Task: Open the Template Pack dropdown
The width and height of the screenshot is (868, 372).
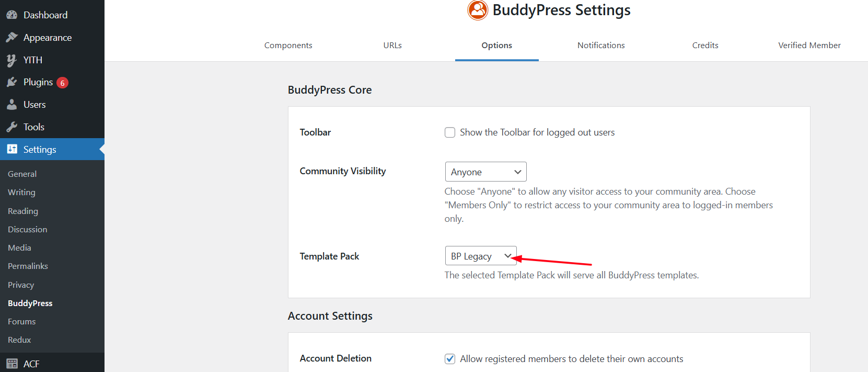Action: coord(481,256)
